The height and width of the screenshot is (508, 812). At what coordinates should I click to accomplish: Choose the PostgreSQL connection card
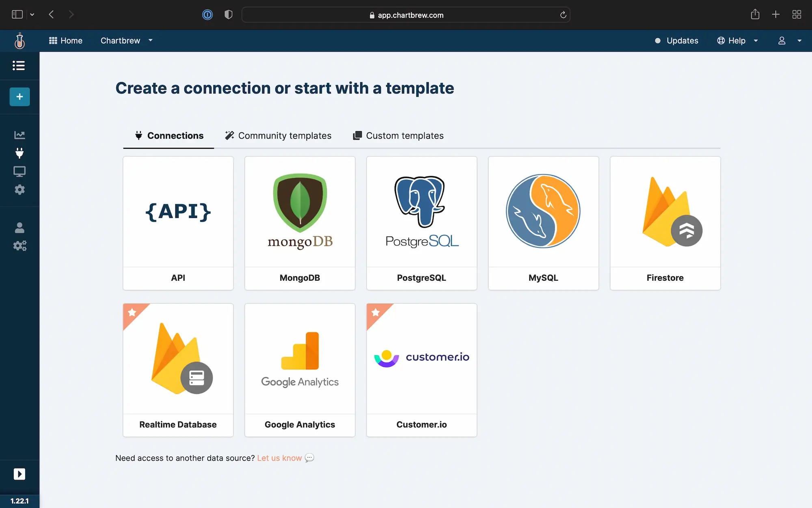(422, 223)
